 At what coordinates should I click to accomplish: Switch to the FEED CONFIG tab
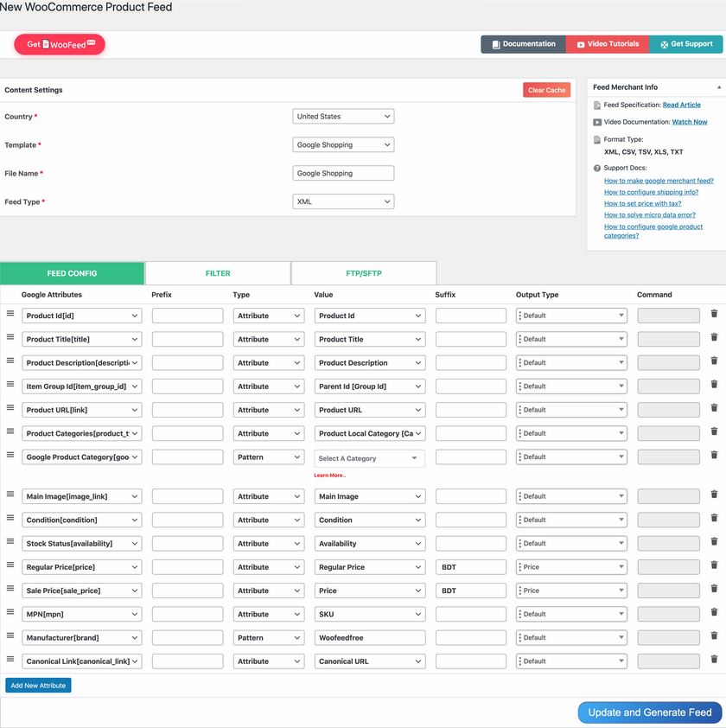(x=72, y=273)
